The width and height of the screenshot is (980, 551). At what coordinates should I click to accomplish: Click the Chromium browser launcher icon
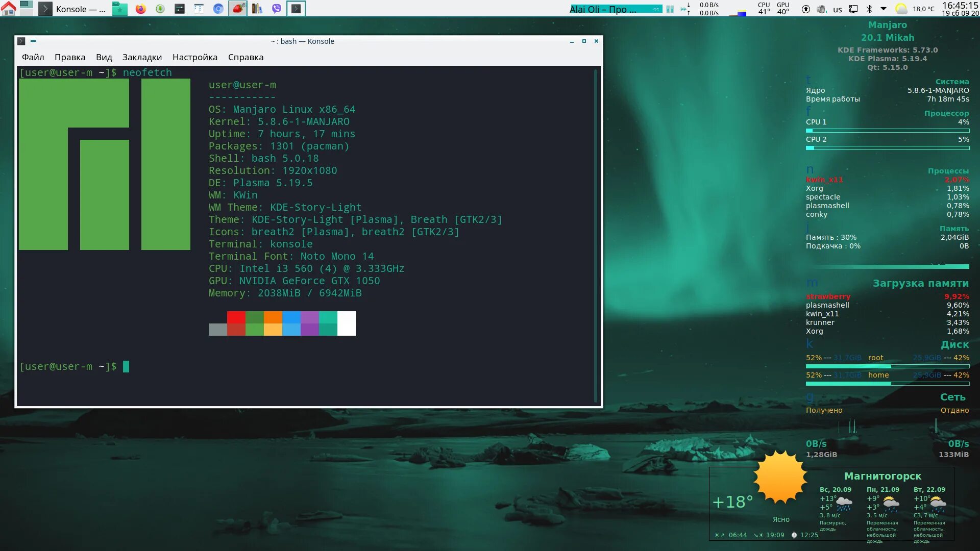click(218, 9)
